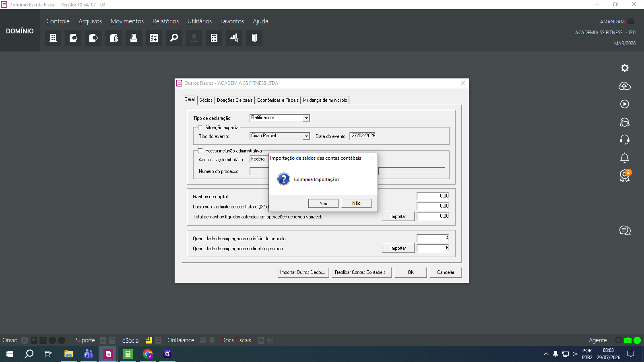
Task: Click the play circle icon in right sidebar
Action: point(625,104)
